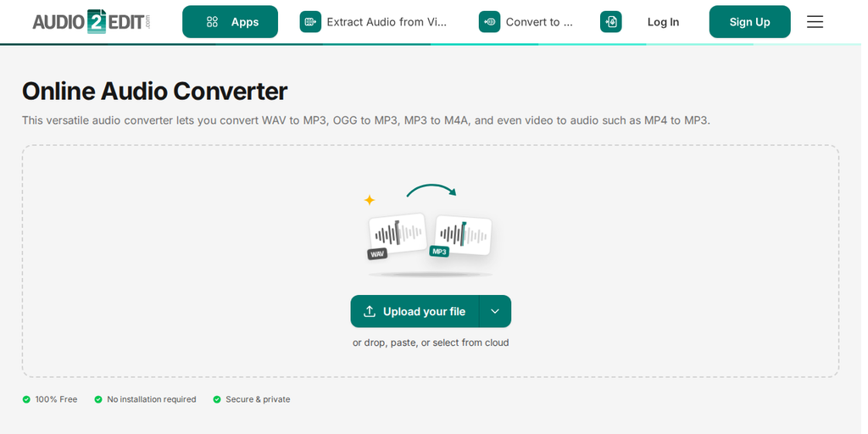Click the Online Audio Converter heading

(154, 92)
